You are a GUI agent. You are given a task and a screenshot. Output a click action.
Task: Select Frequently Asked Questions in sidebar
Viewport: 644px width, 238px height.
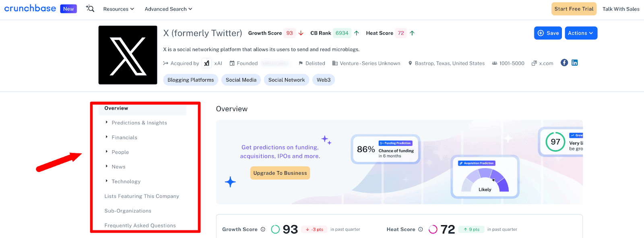point(140,226)
